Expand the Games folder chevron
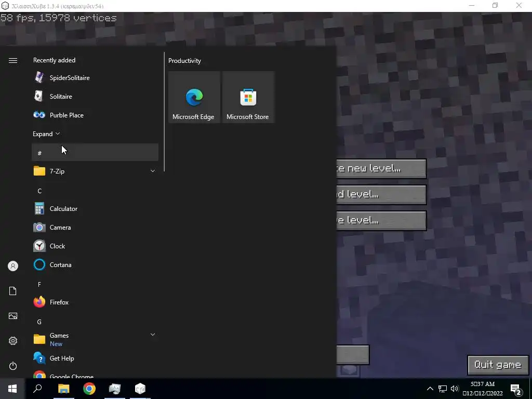Viewport: 532px width, 399px height. [x=153, y=335]
